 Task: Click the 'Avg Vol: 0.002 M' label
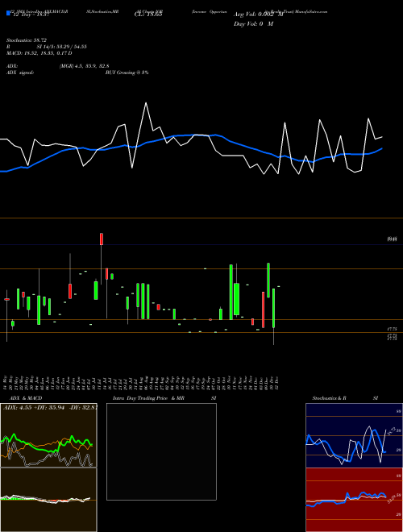[259, 15]
